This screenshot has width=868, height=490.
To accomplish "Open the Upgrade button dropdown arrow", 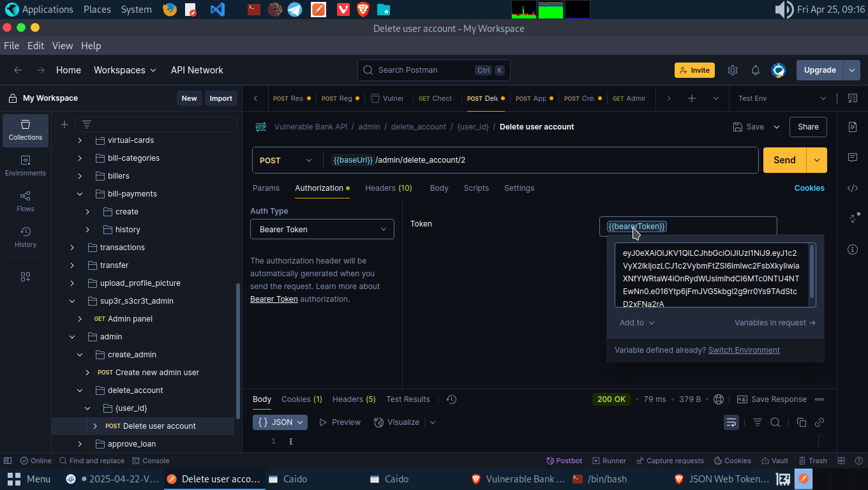I will point(852,70).
